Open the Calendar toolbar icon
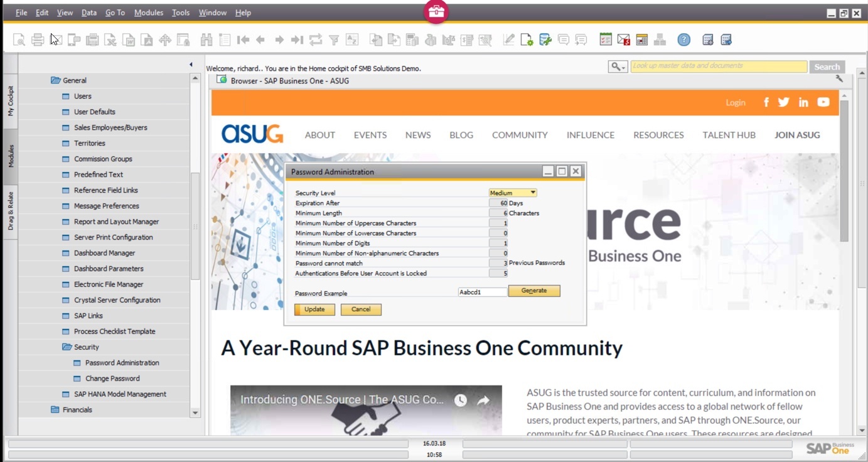 point(641,40)
